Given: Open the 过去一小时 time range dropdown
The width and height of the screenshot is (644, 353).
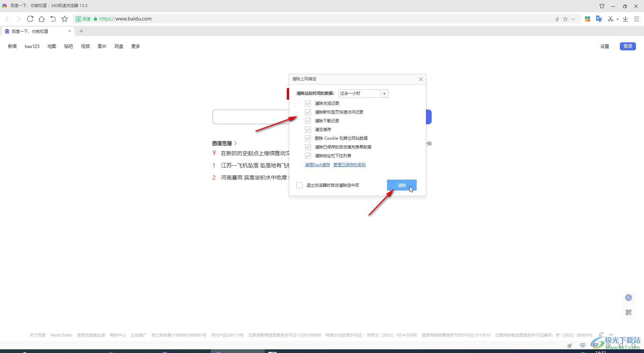Looking at the screenshot, I should point(364,93).
